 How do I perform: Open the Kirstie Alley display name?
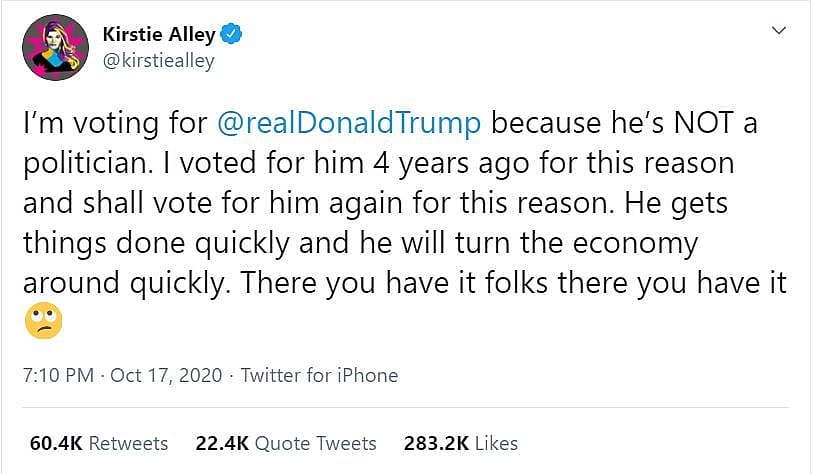pos(159,35)
